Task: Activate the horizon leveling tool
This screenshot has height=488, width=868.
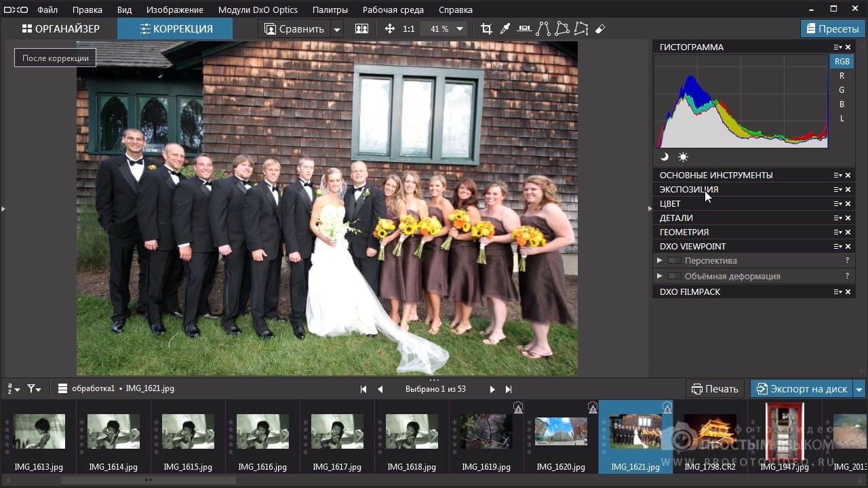Action: [x=524, y=29]
